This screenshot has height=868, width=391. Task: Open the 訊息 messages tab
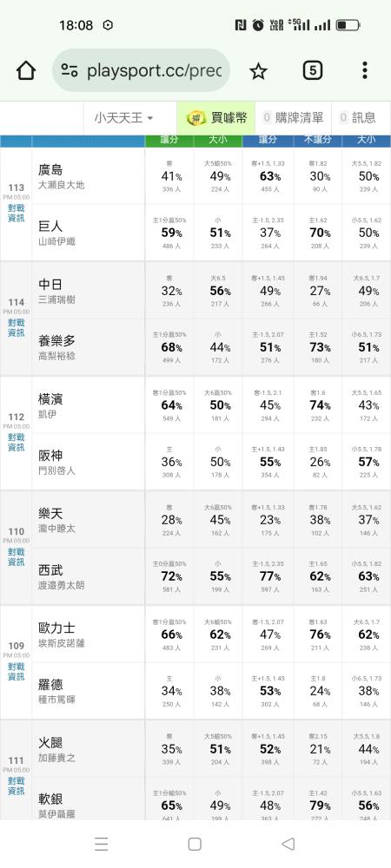(358, 118)
